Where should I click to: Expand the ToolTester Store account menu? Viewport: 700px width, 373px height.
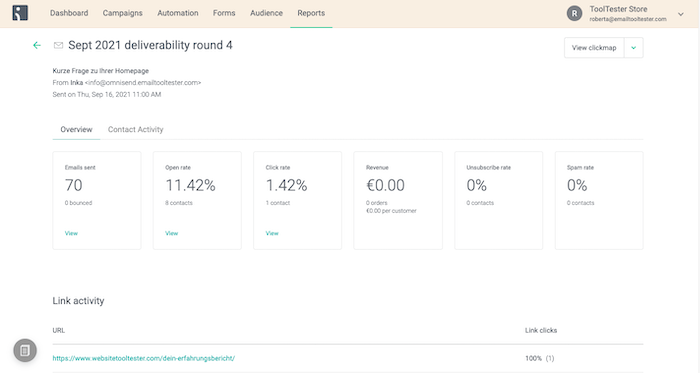tap(681, 14)
